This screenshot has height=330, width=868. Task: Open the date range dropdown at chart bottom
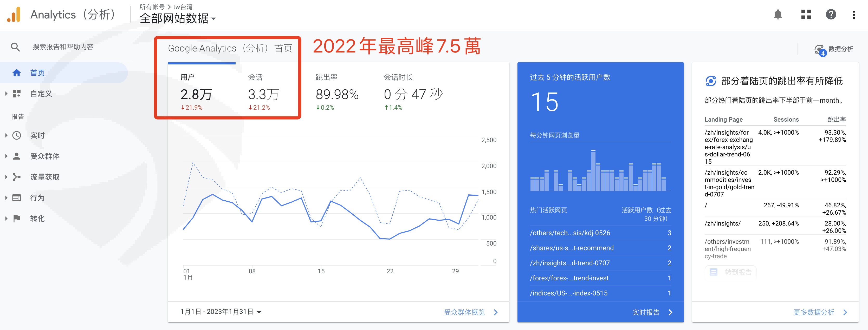pyautogui.click(x=221, y=312)
